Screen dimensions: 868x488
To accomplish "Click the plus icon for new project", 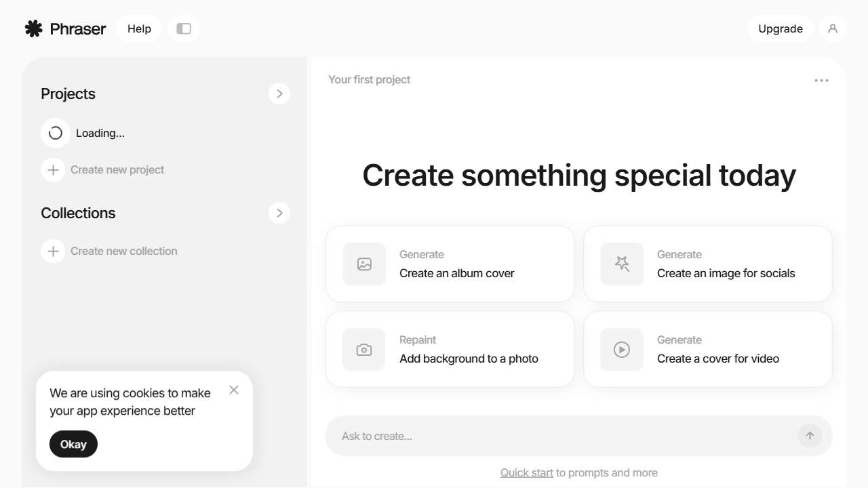I will 53,169.
